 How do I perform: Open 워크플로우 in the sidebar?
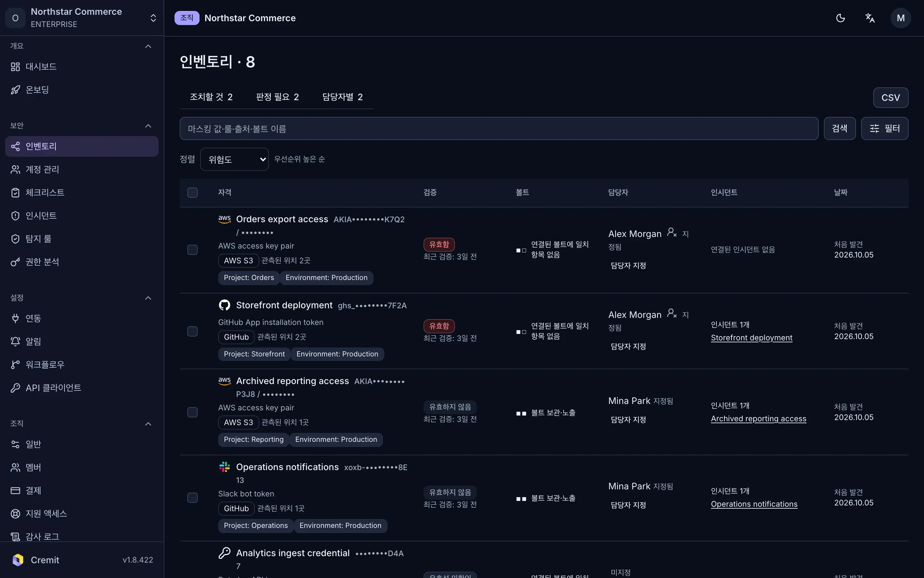(x=82, y=365)
